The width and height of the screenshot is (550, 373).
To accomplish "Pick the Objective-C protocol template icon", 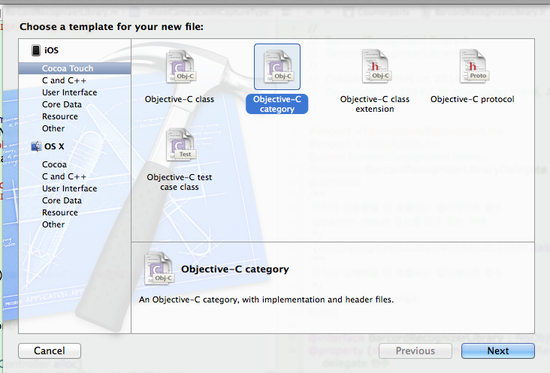I will click(473, 67).
